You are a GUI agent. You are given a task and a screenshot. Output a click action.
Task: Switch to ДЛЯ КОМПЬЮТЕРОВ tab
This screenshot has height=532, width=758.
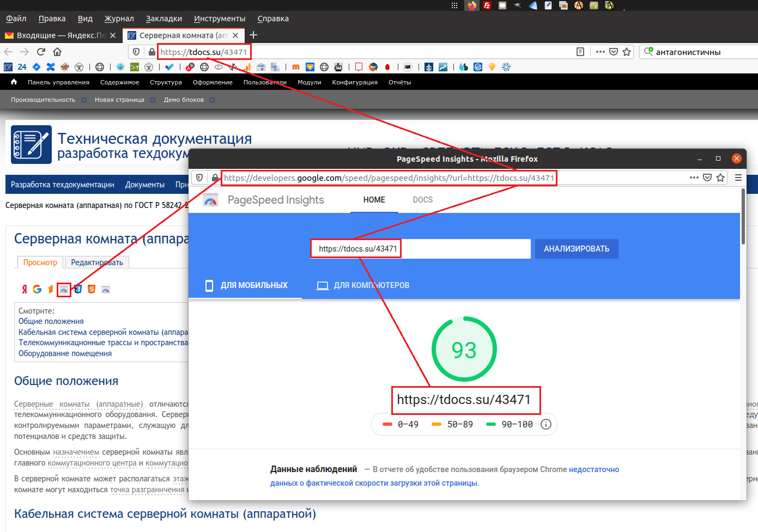pos(363,285)
